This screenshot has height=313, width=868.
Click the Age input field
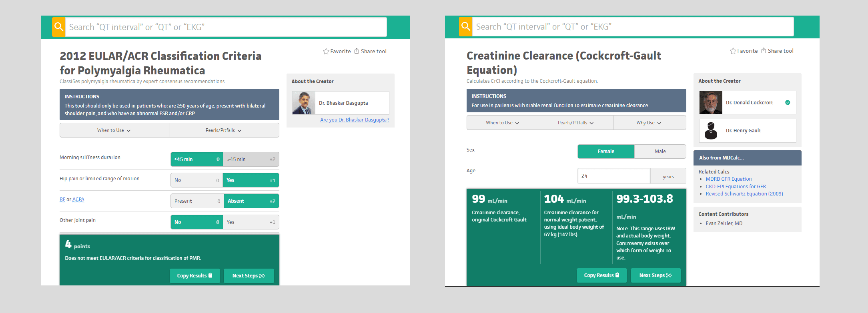(613, 176)
